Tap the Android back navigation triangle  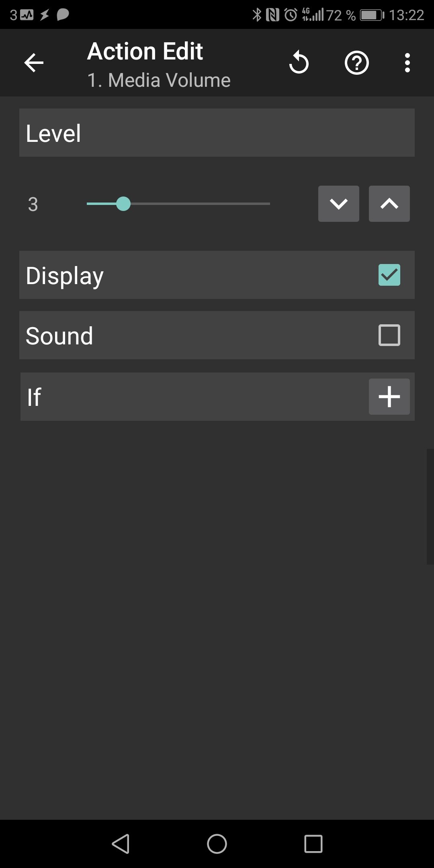tap(121, 843)
